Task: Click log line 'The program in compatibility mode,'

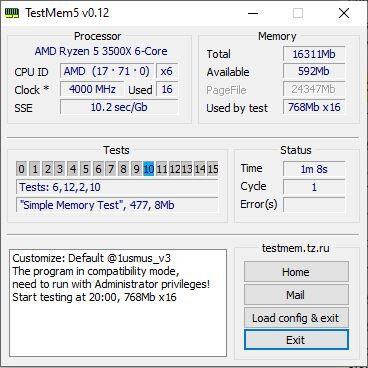Action: tap(96, 271)
